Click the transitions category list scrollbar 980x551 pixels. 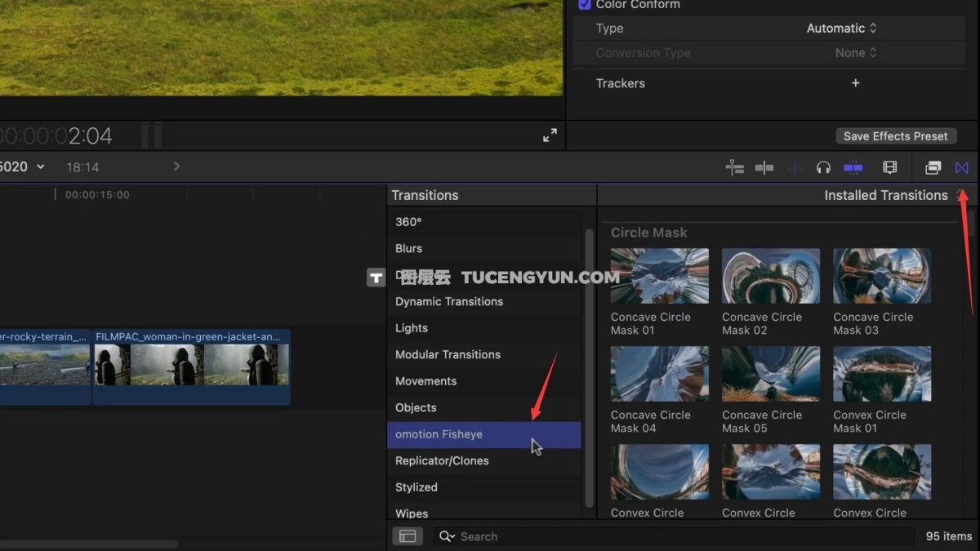[x=589, y=367]
